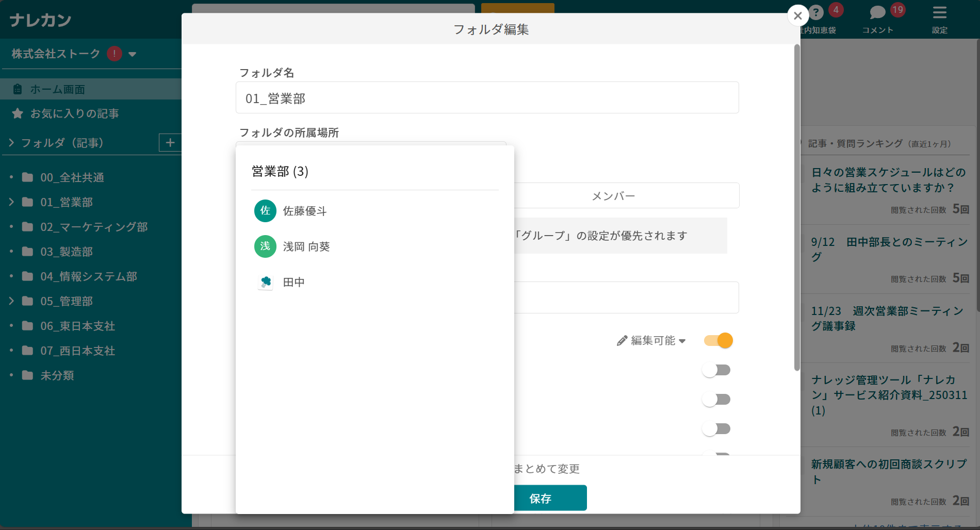Open the 設定 hamburger menu
Viewport: 980px width, 530px height.
click(x=939, y=14)
